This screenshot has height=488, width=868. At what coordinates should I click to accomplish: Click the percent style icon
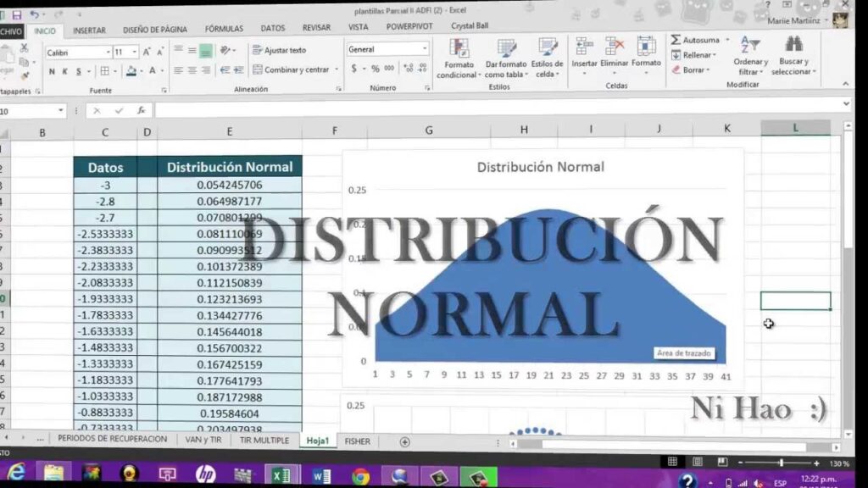coord(376,69)
